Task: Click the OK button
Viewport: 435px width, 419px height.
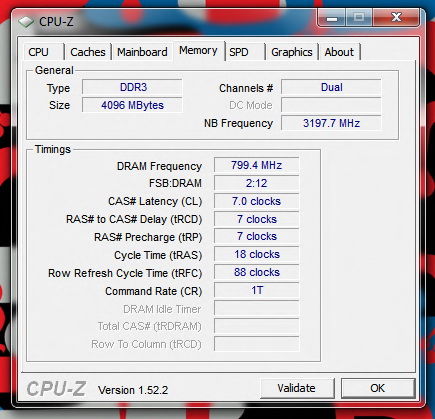Action: point(378,388)
